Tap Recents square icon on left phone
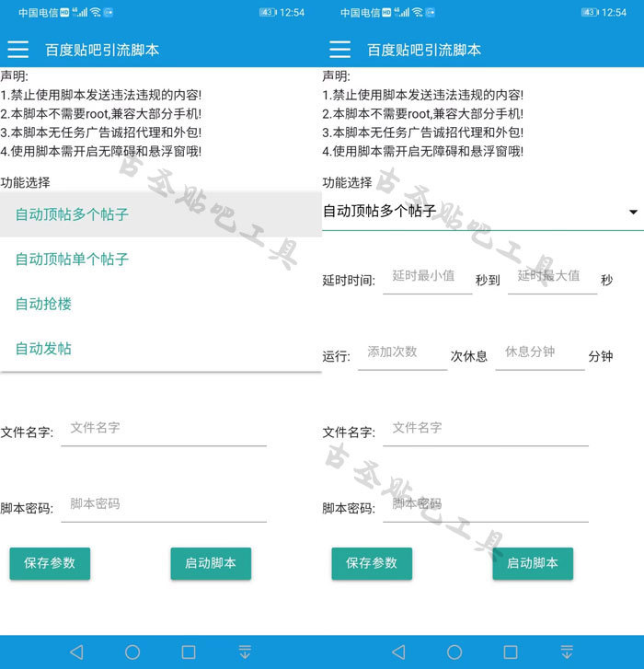Screen dimensions: 644x669 pyautogui.click(x=189, y=652)
